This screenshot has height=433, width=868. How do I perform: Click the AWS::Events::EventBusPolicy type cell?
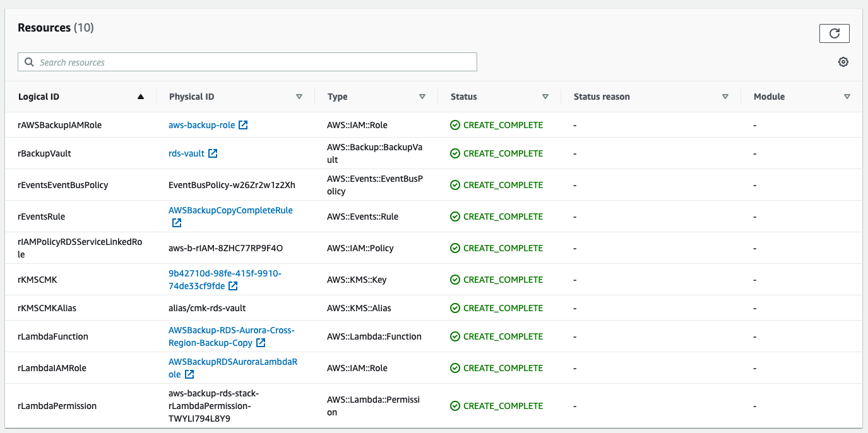[375, 185]
